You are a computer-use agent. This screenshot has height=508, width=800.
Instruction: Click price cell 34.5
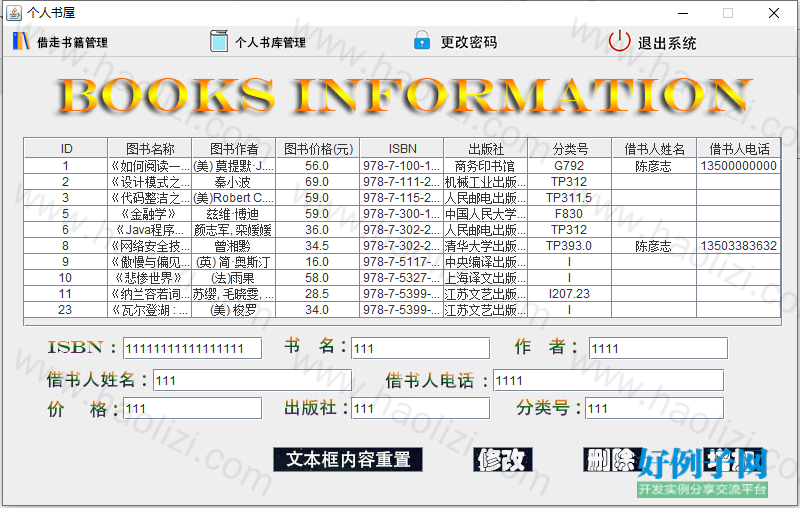(x=318, y=246)
